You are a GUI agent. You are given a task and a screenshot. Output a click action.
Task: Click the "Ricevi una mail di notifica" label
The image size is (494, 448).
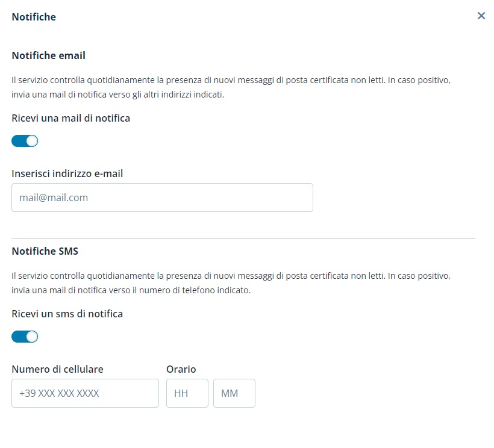tap(71, 118)
